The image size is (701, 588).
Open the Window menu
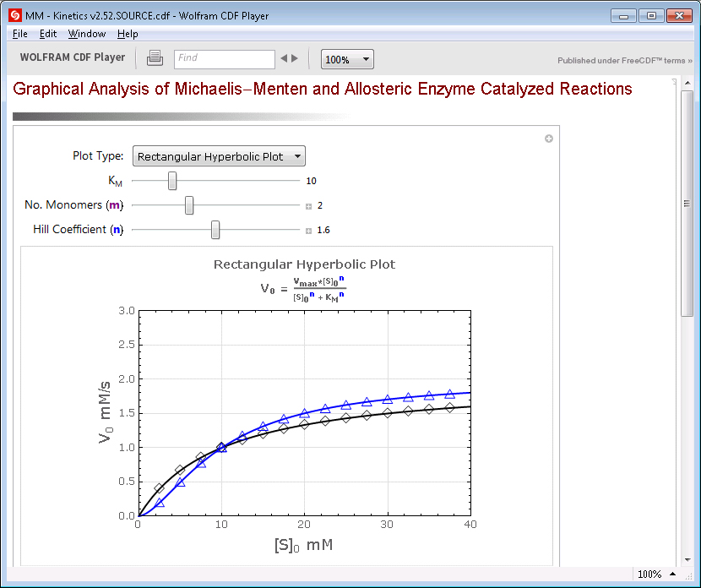(x=86, y=34)
